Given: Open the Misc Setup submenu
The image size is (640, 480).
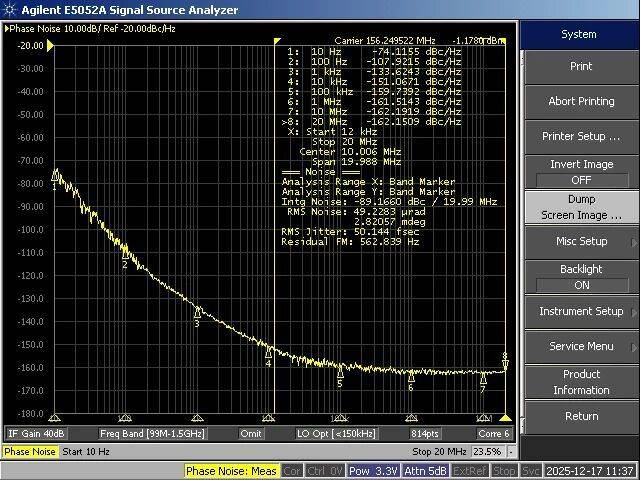Looking at the screenshot, I should click(x=580, y=241).
